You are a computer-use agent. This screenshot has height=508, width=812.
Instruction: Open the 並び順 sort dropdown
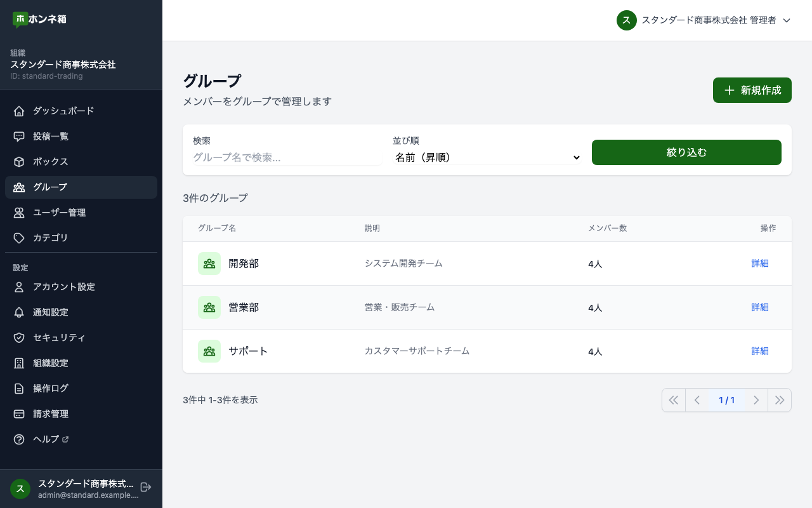click(487, 157)
